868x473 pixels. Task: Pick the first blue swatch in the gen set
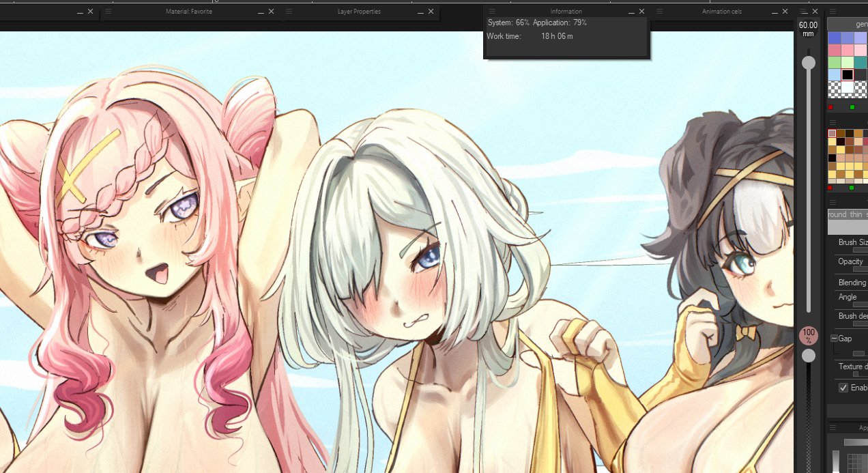835,38
